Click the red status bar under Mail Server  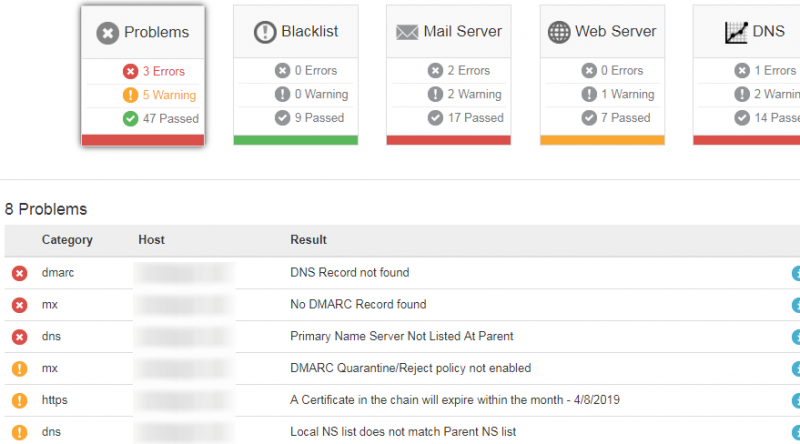click(448, 140)
